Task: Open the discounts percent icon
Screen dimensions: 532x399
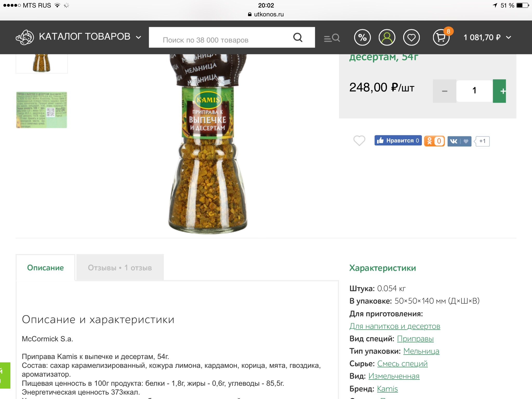Action: (x=362, y=37)
